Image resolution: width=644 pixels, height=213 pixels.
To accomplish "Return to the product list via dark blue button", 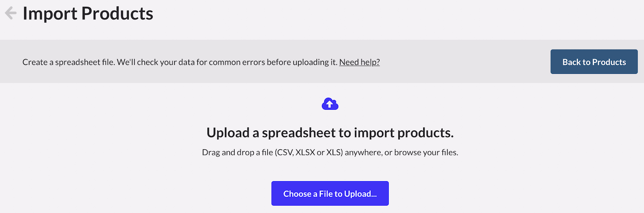I will (594, 62).
